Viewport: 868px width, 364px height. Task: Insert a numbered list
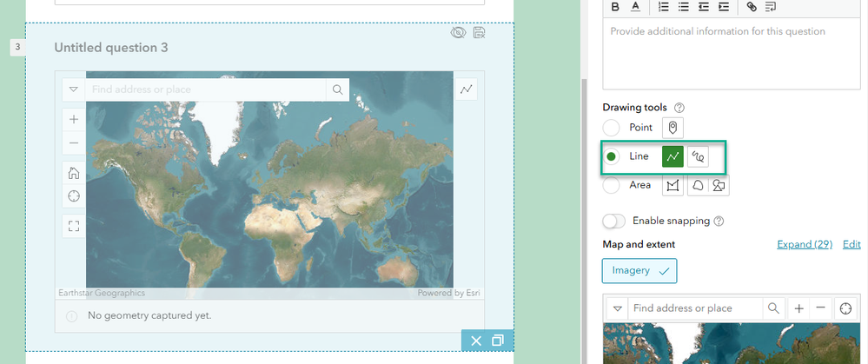click(x=663, y=7)
